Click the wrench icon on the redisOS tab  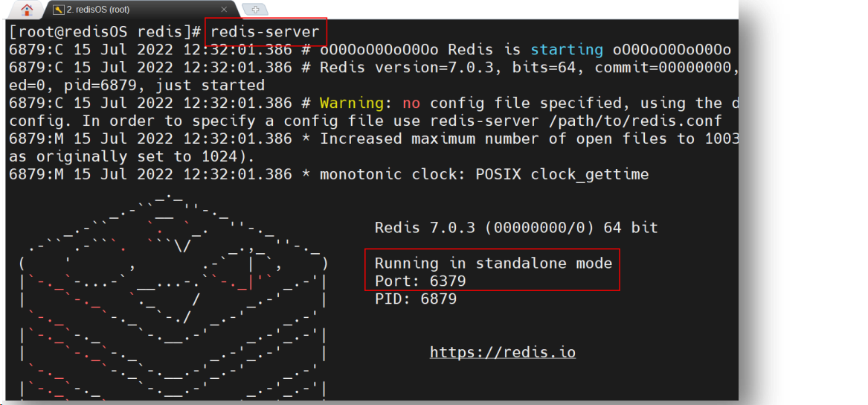point(57,10)
